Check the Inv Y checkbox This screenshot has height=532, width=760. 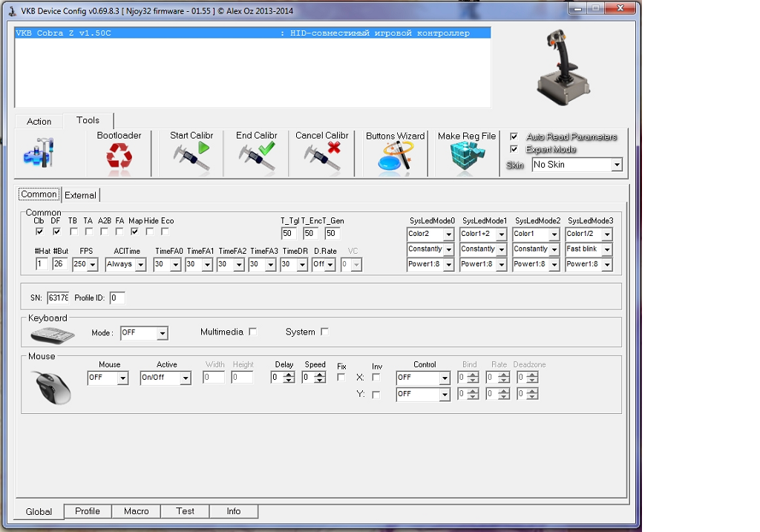coord(376,395)
